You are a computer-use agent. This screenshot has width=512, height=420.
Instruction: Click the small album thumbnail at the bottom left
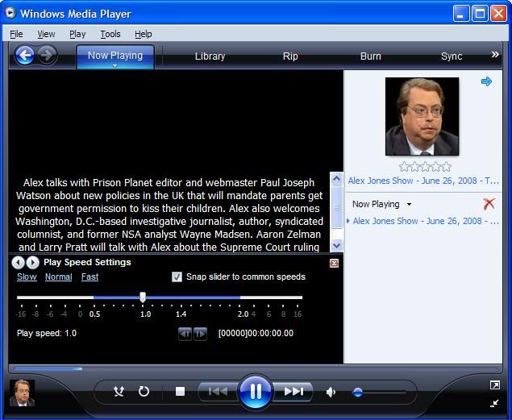[x=22, y=393]
